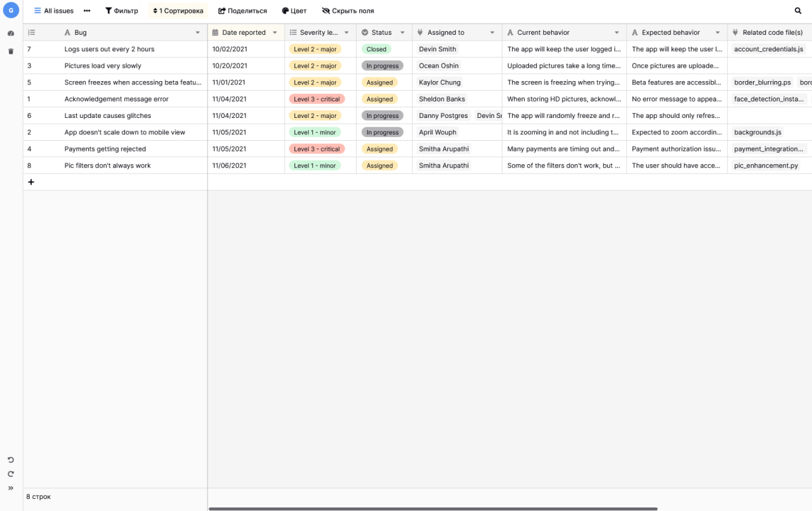
Task: Add a new row with plus button
Action: coord(31,182)
